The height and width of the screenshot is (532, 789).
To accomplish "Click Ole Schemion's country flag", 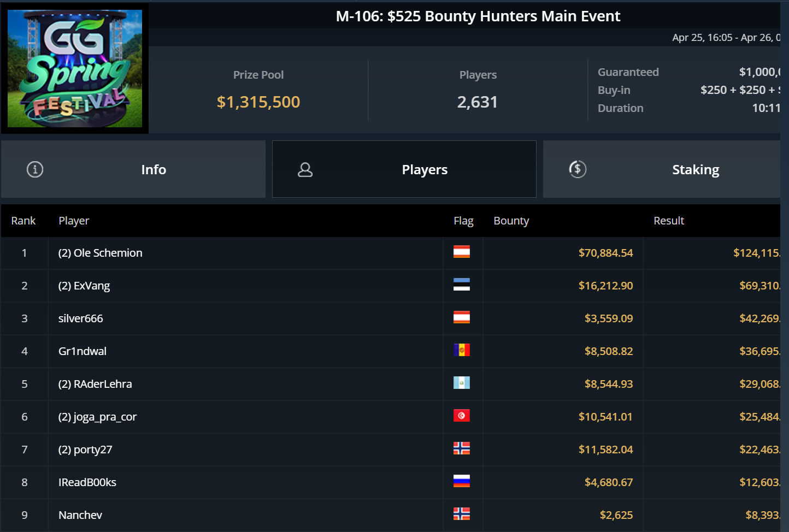I will [x=462, y=252].
